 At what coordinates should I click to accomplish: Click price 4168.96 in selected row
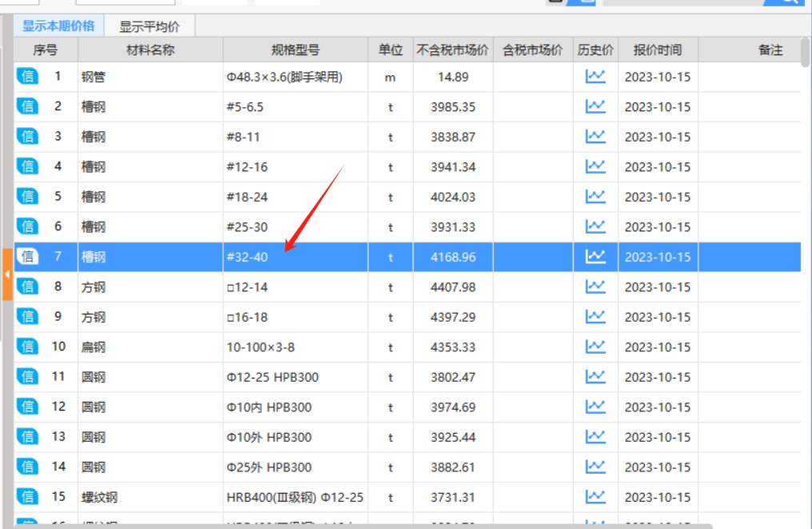pos(453,257)
